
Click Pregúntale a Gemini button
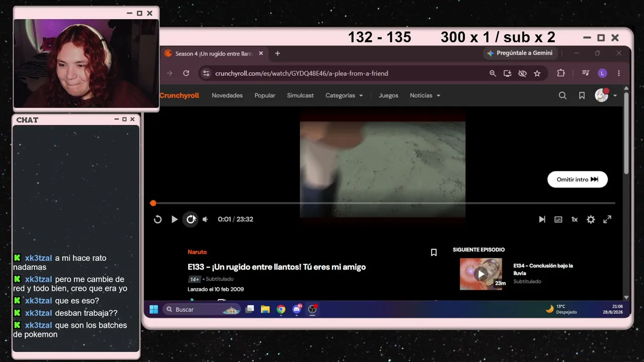pyautogui.click(x=520, y=53)
